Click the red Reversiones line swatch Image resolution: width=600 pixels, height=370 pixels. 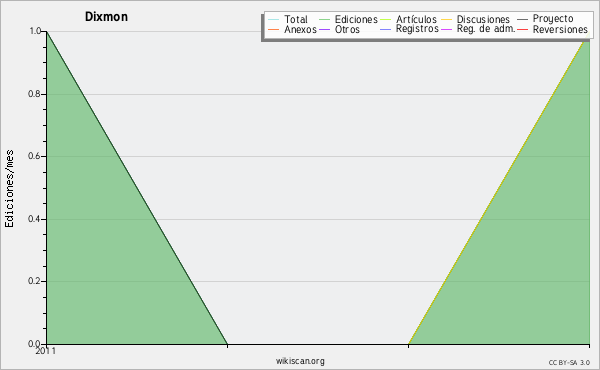[x=522, y=29]
